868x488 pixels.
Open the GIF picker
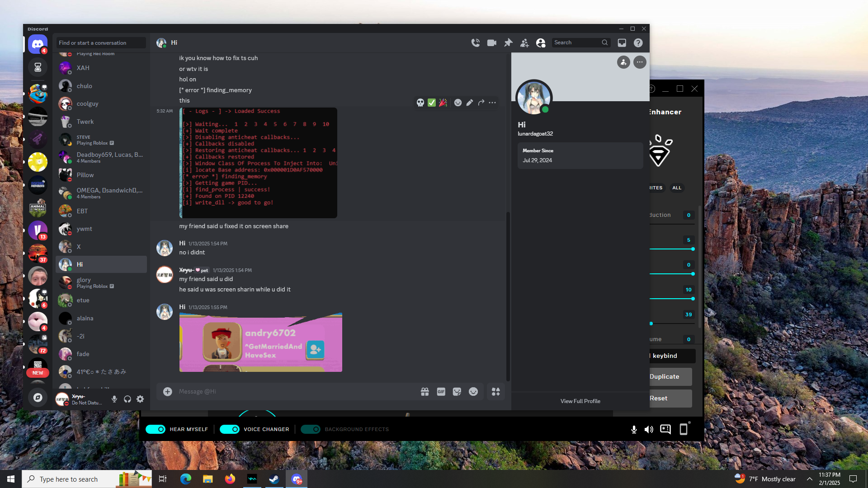441,392
